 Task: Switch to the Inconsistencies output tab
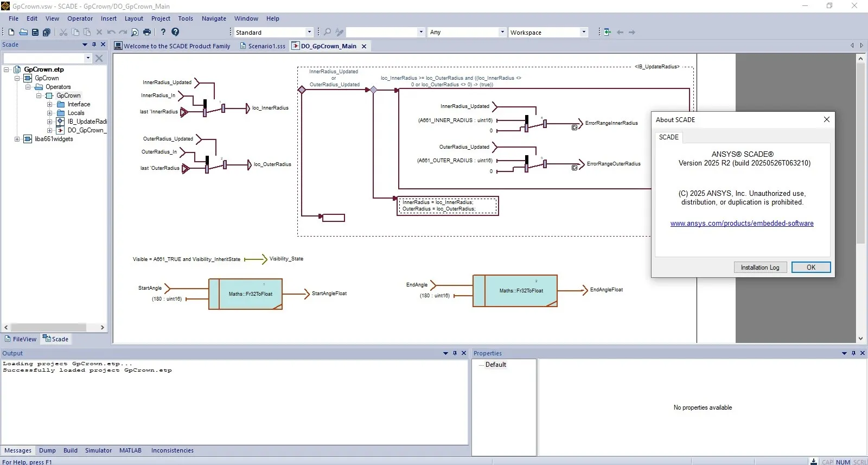pos(173,450)
